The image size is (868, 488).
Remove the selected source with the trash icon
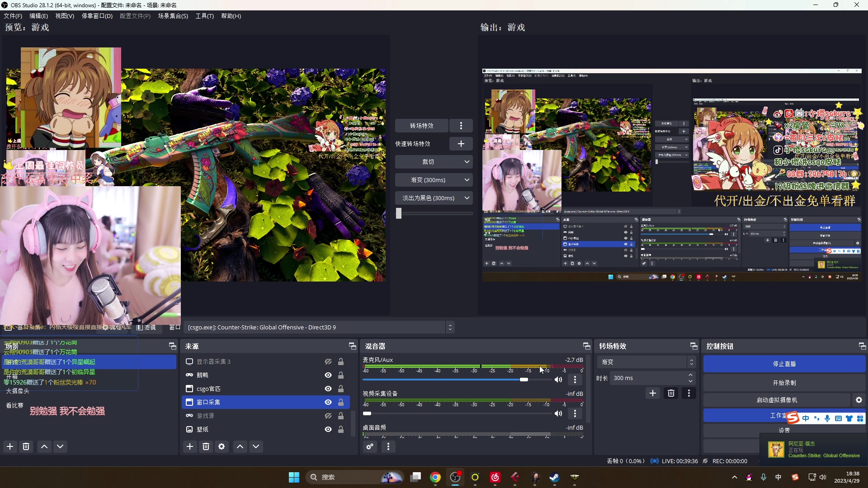point(206,446)
